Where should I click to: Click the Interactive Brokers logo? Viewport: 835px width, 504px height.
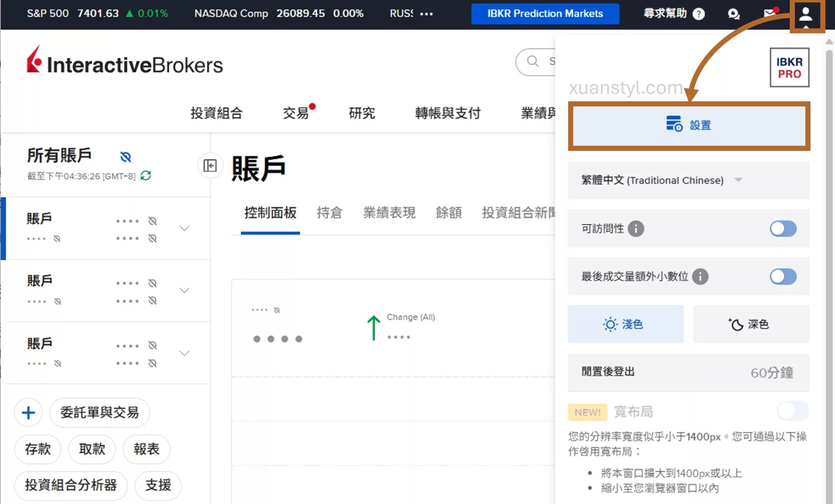pyautogui.click(x=125, y=60)
